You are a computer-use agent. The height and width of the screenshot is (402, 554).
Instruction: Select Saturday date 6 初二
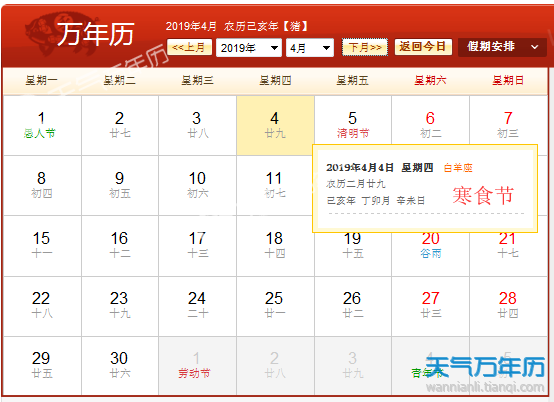pyautogui.click(x=430, y=121)
